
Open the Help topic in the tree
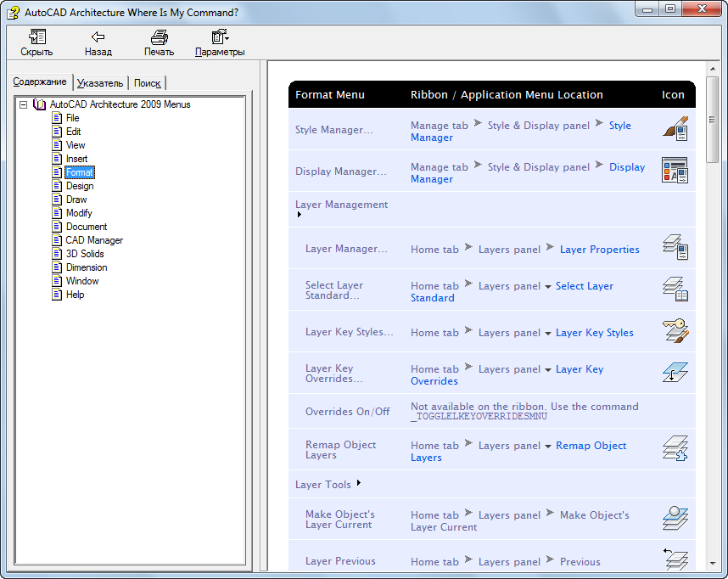click(x=75, y=295)
